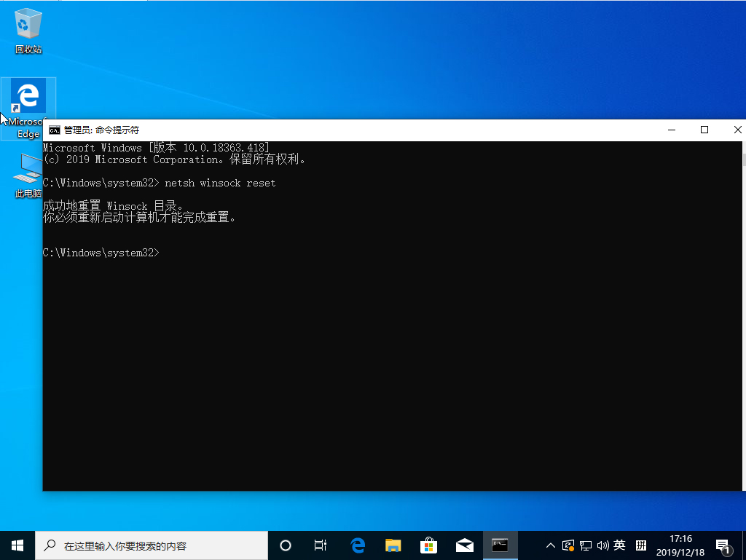Click the Windows Update notification tray icon
This screenshot has height=560, width=746.
569,545
